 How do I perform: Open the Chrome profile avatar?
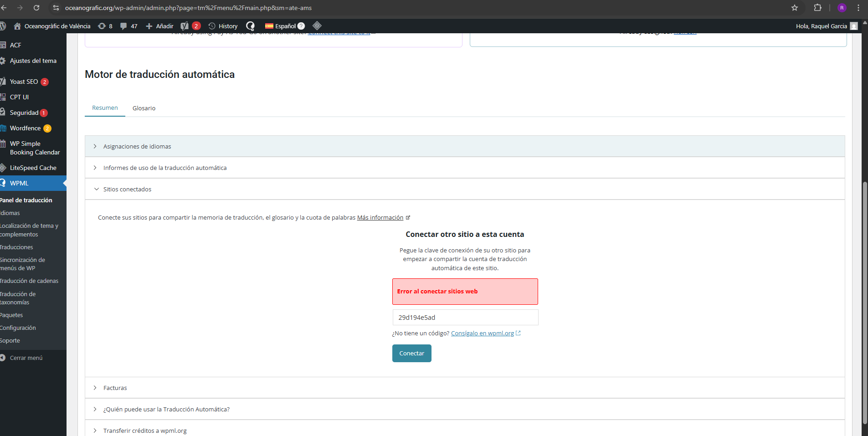(842, 8)
